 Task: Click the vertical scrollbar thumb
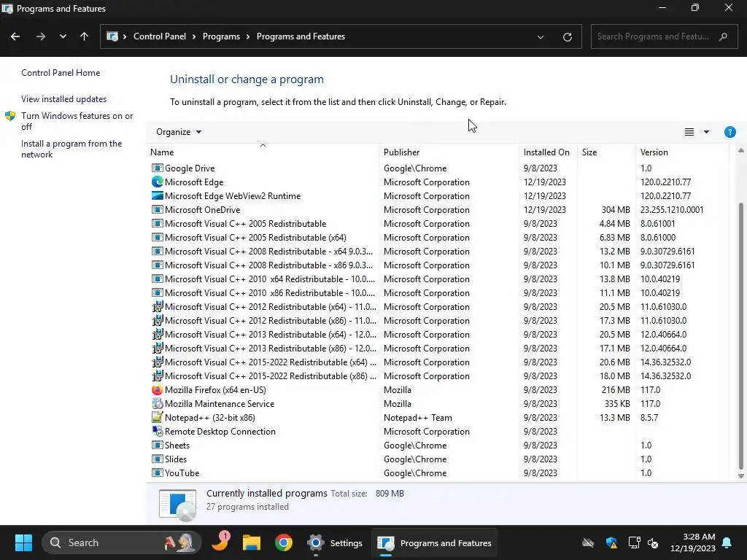740,335
